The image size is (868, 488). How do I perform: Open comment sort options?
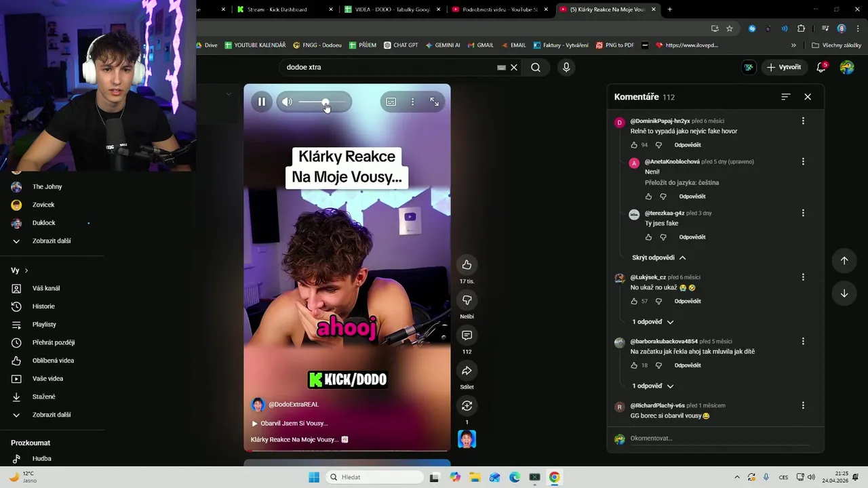click(x=785, y=97)
